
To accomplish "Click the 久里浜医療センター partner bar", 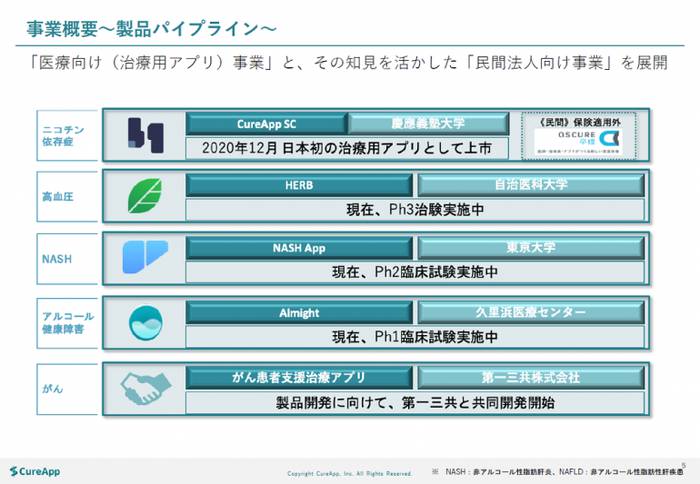I will click(531, 313).
